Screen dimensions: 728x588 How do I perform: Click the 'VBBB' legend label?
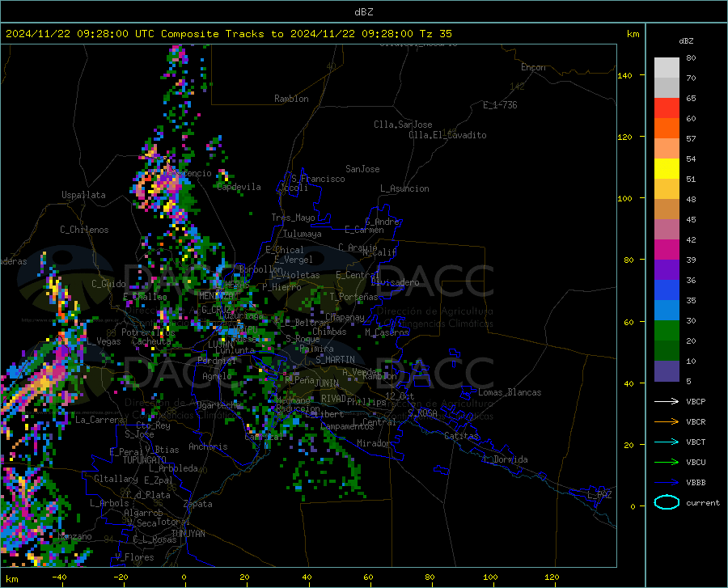click(696, 483)
